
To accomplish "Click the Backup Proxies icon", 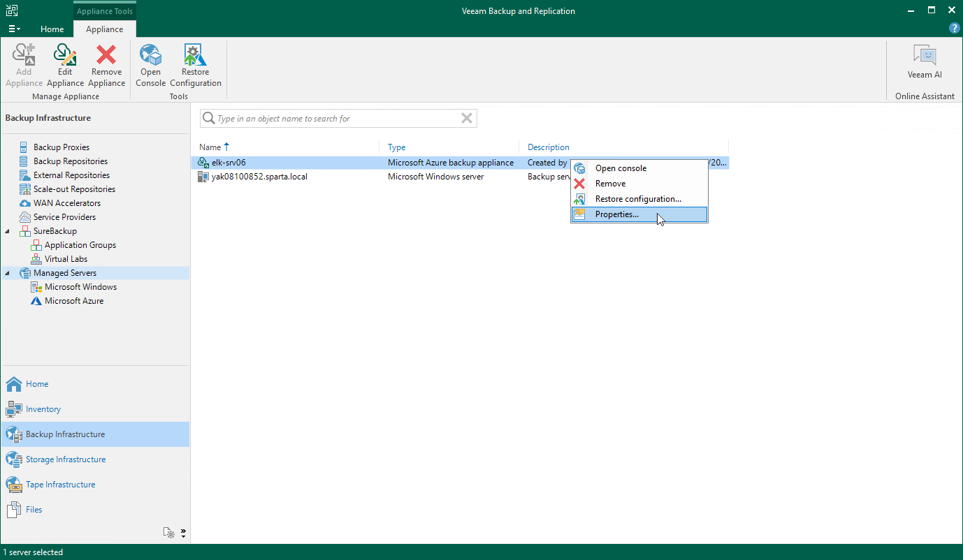I will coord(25,147).
